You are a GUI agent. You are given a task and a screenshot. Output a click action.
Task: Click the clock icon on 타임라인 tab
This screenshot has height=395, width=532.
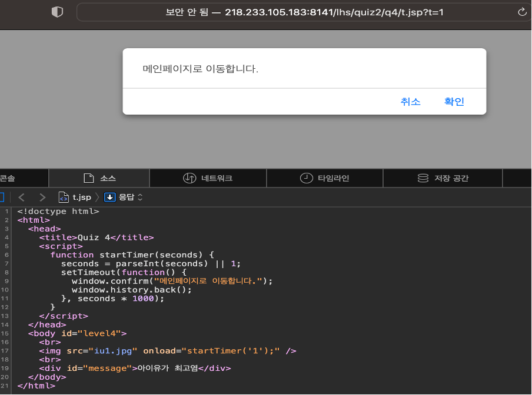tap(307, 178)
